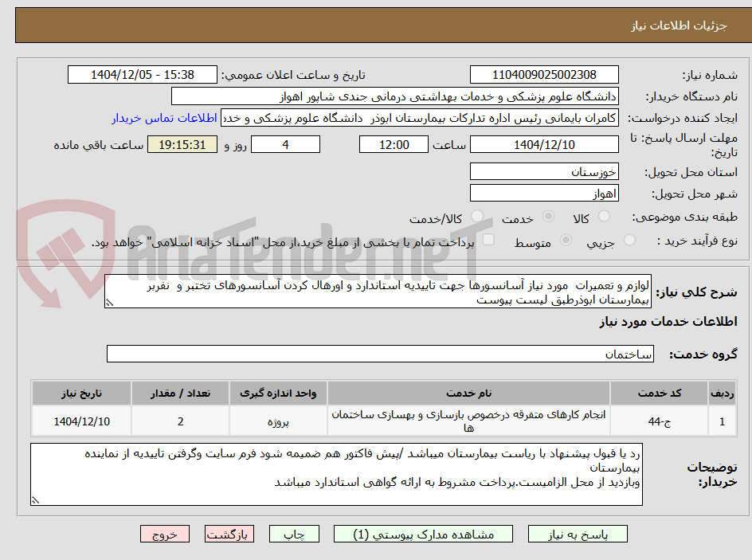The height and width of the screenshot is (560, 752).
Task: Grab resize handle of توضیحات خریدار box
Action: coord(35,500)
